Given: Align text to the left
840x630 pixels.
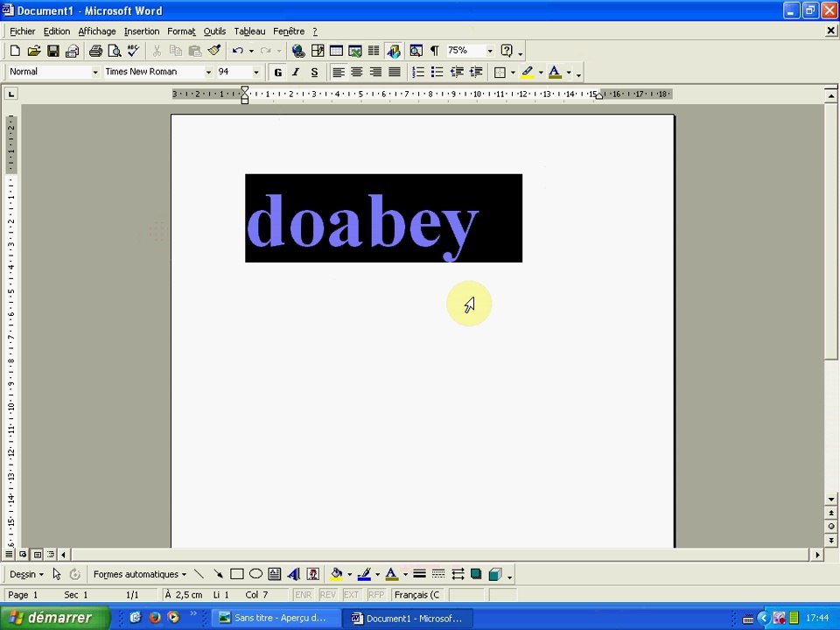Looking at the screenshot, I should pos(338,73).
